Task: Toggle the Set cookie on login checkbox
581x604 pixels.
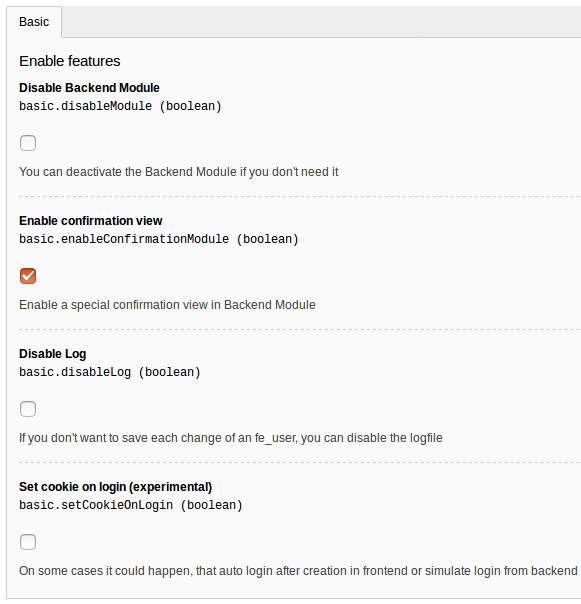Action: pos(28,542)
